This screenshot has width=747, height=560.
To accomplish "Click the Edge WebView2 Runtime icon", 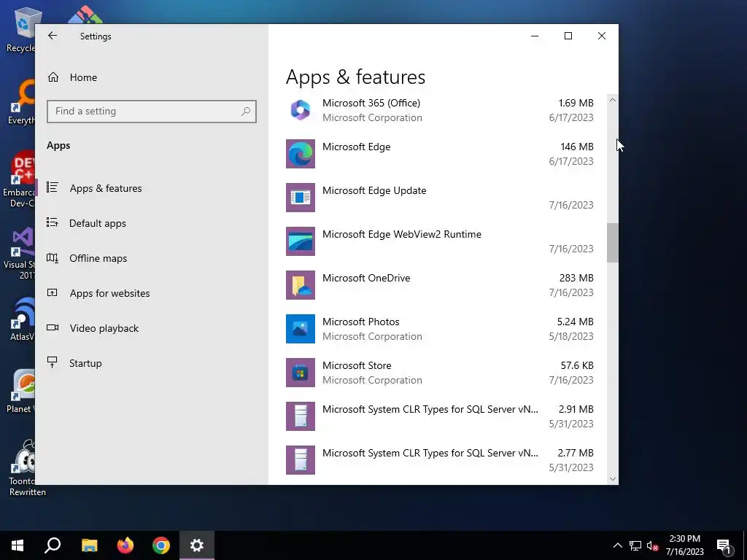I will tap(300, 241).
